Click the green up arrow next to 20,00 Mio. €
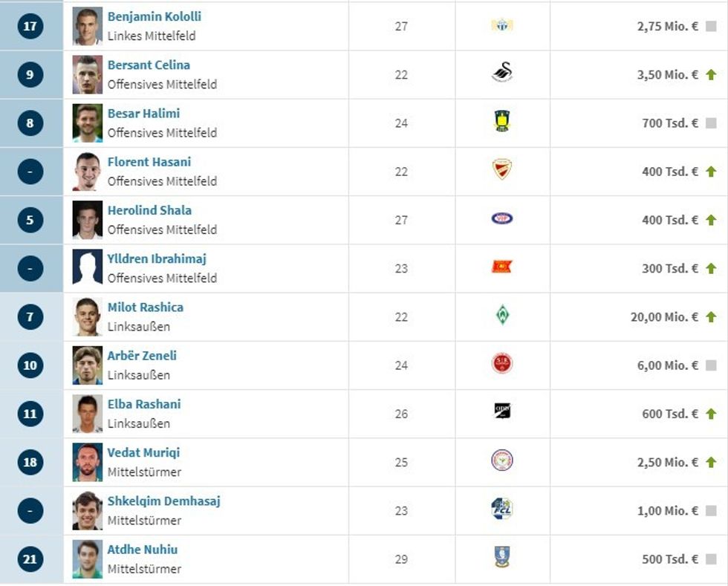The height and width of the screenshot is (586, 728). coord(711,317)
